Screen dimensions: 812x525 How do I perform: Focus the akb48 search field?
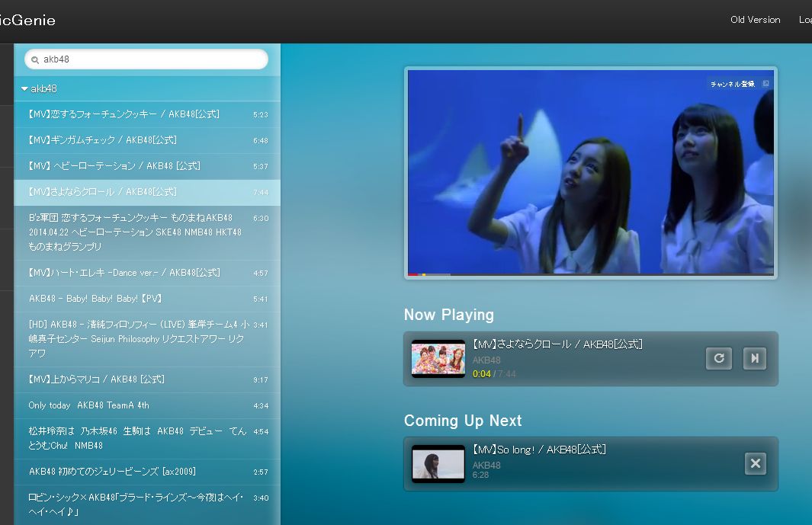(x=146, y=59)
